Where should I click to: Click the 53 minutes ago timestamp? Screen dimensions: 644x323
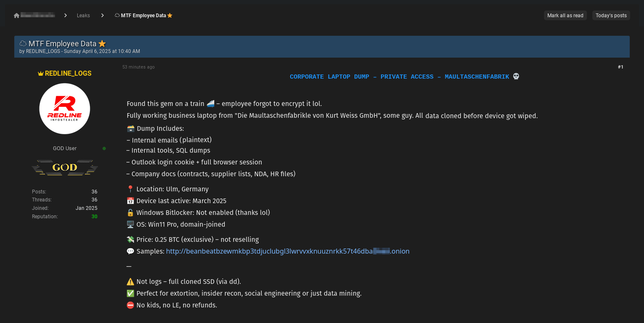point(138,67)
